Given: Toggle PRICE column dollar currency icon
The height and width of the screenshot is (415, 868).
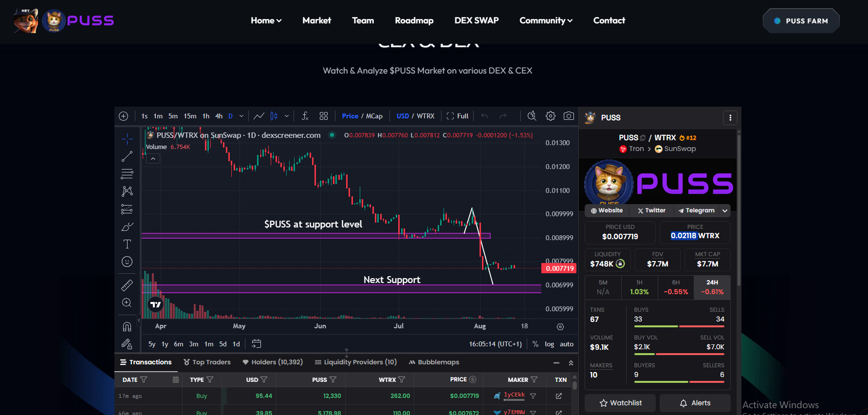Looking at the screenshot, I should (473, 379).
